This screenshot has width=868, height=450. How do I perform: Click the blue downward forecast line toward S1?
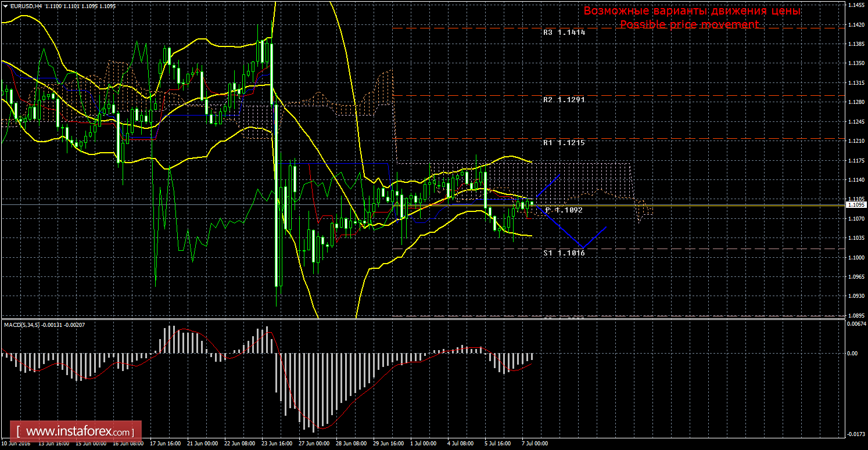click(x=558, y=226)
